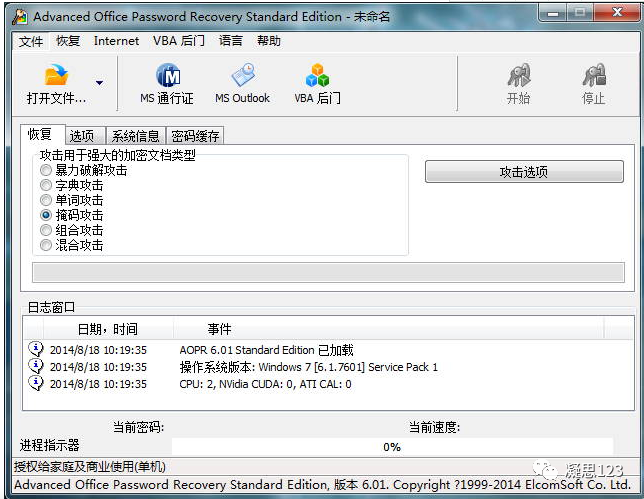Switch to the 密码缓存 tab
The width and height of the screenshot is (644, 499).
tap(195, 136)
